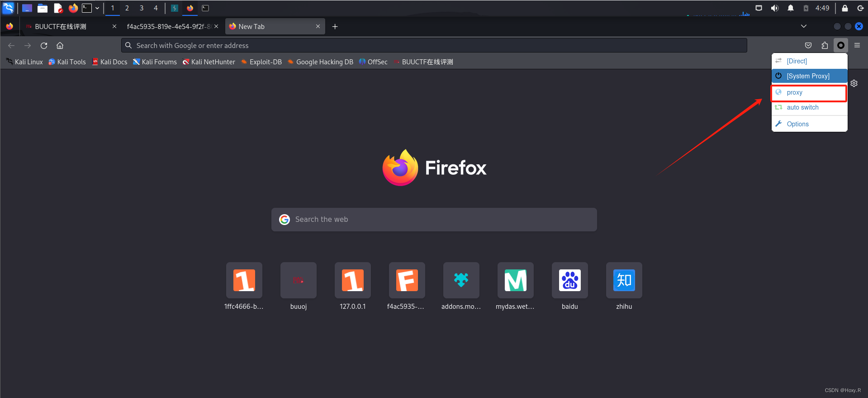Open the Exploit-DB bookmark
This screenshot has width=868, height=398.
pyautogui.click(x=261, y=62)
